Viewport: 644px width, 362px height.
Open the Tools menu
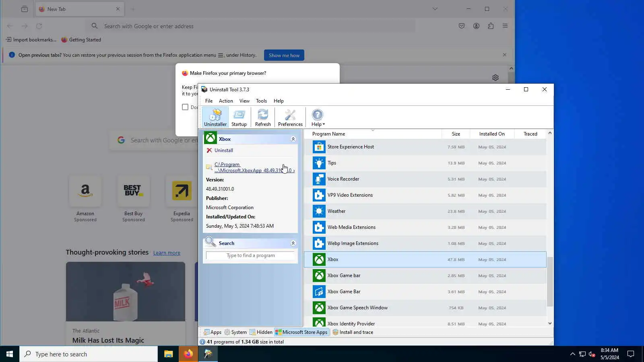click(x=261, y=101)
